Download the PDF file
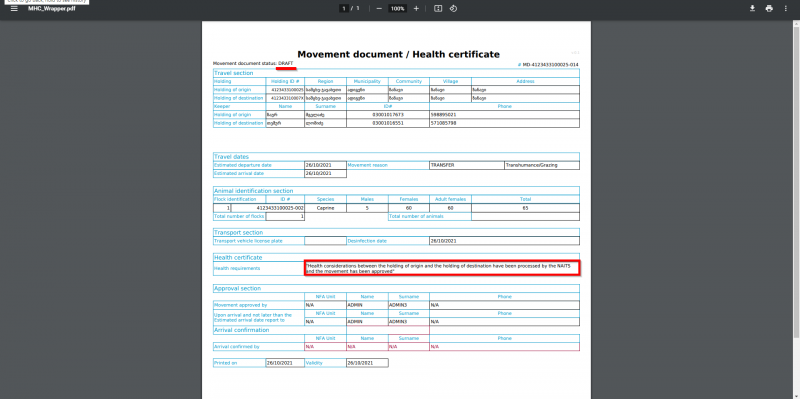The image size is (800, 399). click(x=752, y=9)
